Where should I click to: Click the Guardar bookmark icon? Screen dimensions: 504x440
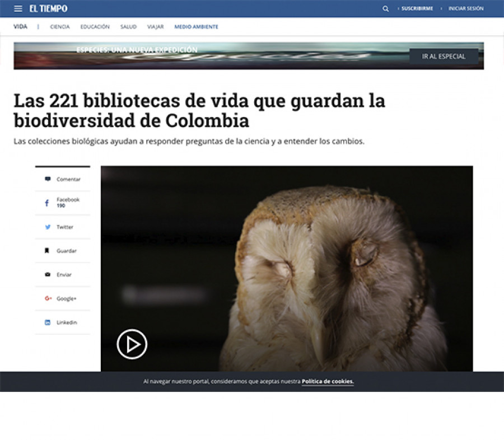[x=47, y=250]
